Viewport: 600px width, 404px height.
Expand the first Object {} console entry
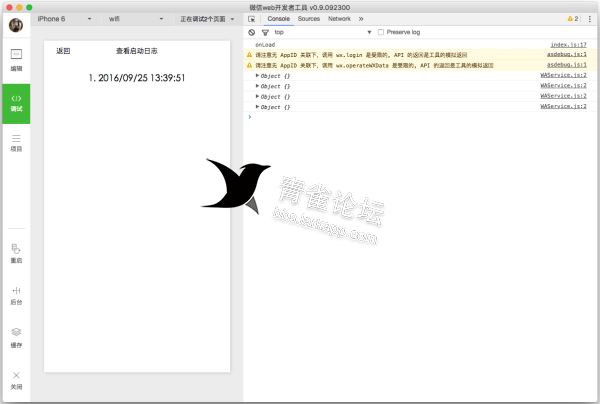tap(258, 75)
